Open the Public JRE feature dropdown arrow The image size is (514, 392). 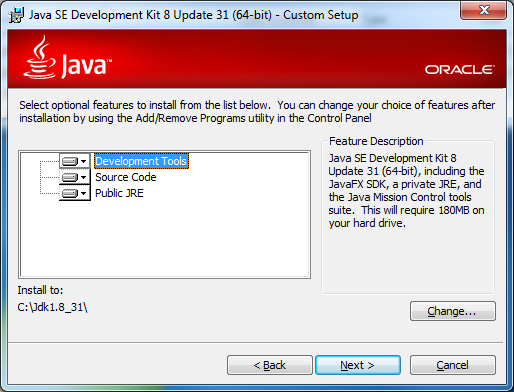tap(84, 193)
